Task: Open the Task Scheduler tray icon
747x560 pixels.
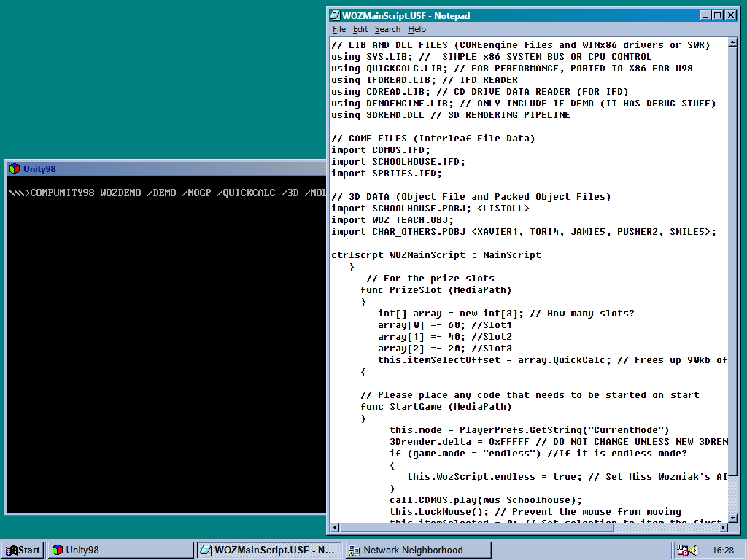Action: click(682, 551)
